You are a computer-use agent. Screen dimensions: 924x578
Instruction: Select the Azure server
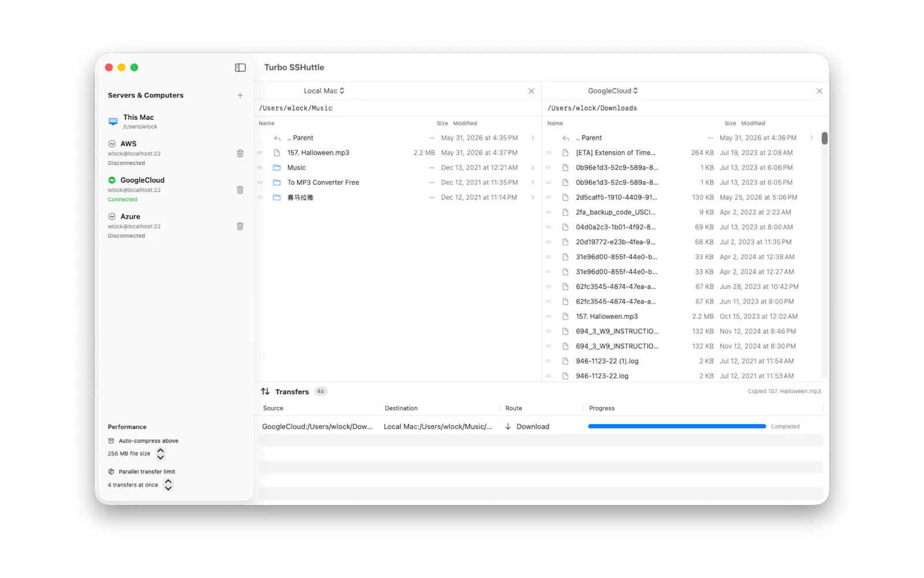click(176, 226)
